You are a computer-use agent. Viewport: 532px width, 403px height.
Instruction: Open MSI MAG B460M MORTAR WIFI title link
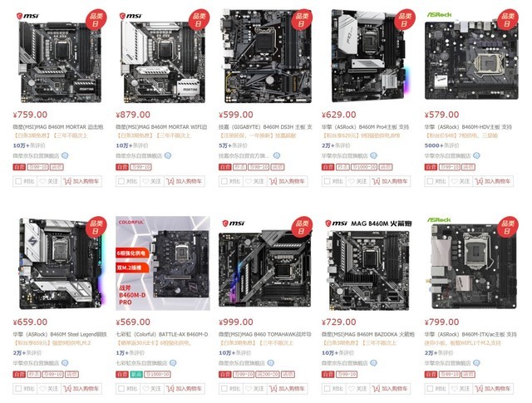pos(161,127)
